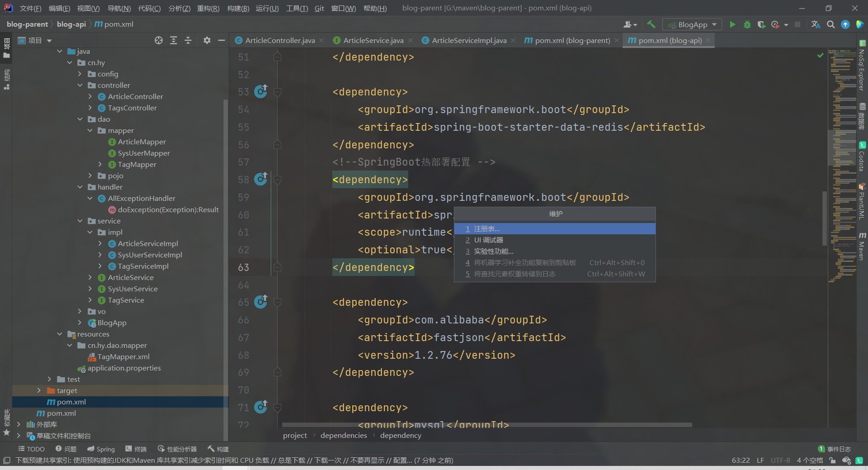The height and width of the screenshot is (470, 868).
Task: Fold the dependency block at line 65
Action: point(278,302)
